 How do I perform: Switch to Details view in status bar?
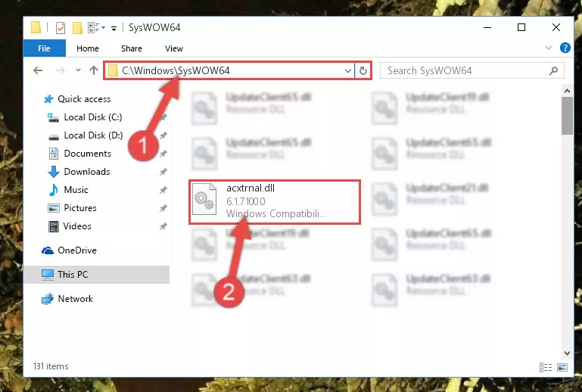pyautogui.click(x=545, y=367)
